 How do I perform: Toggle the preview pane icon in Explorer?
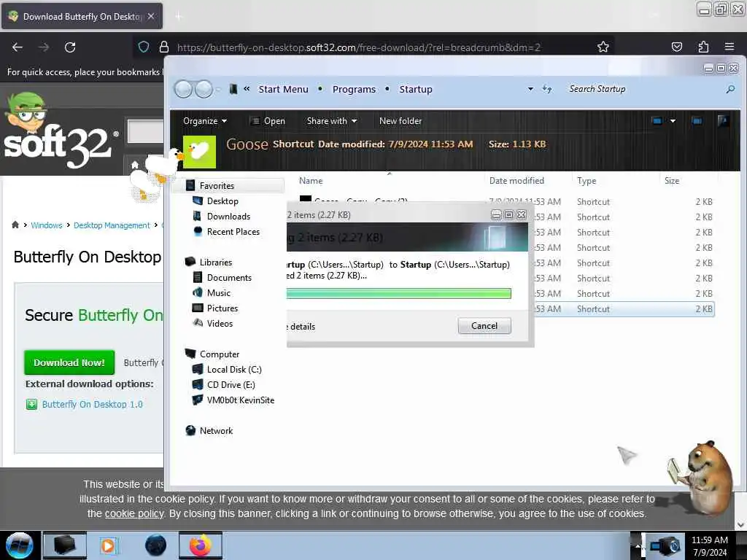[697, 121]
